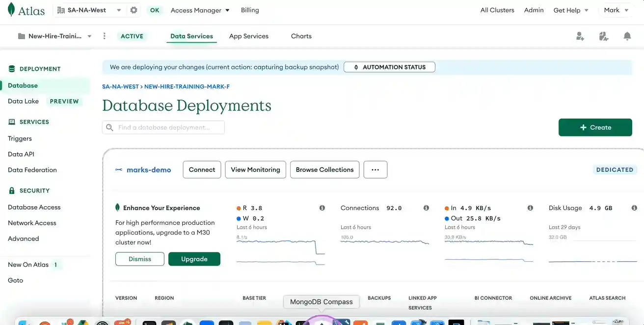Click the green Create button

[x=595, y=127]
